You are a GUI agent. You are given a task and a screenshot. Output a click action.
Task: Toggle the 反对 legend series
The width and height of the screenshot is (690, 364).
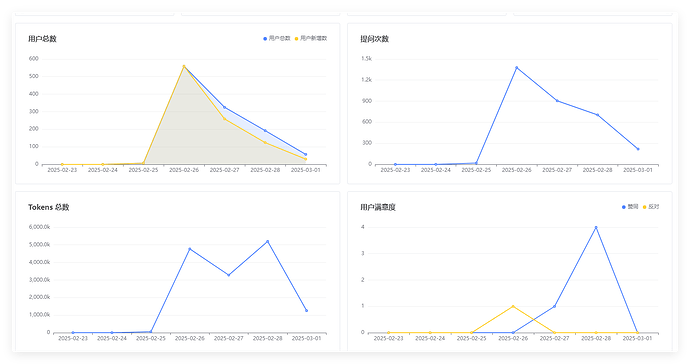click(x=651, y=206)
